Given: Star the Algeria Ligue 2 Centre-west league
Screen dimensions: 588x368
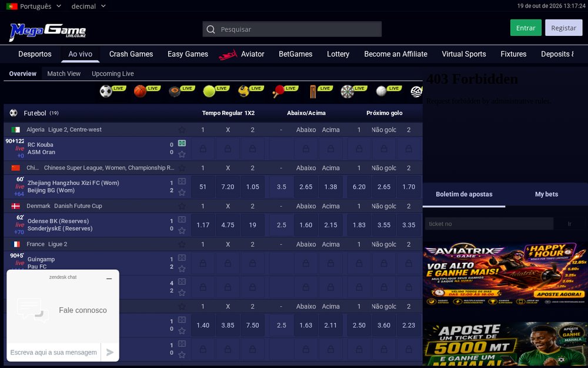Looking at the screenshot, I should coord(182,130).
